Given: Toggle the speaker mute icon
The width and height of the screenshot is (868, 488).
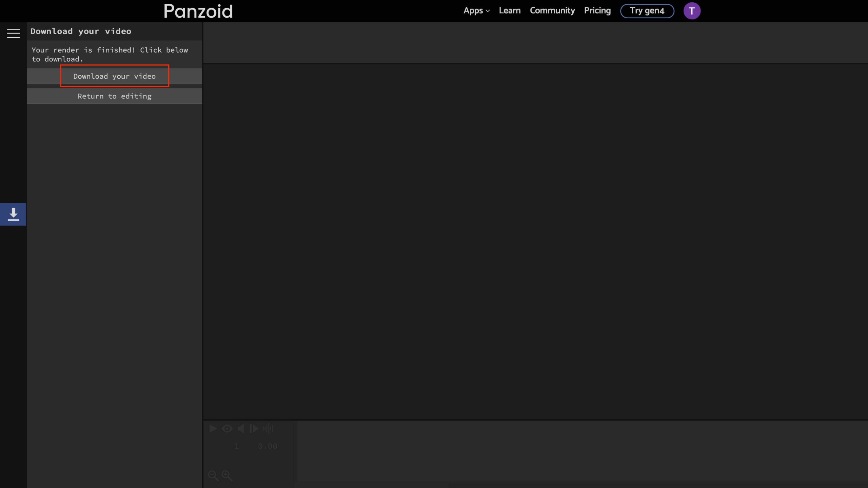Looking at the screenshot, I should (240, 429).
